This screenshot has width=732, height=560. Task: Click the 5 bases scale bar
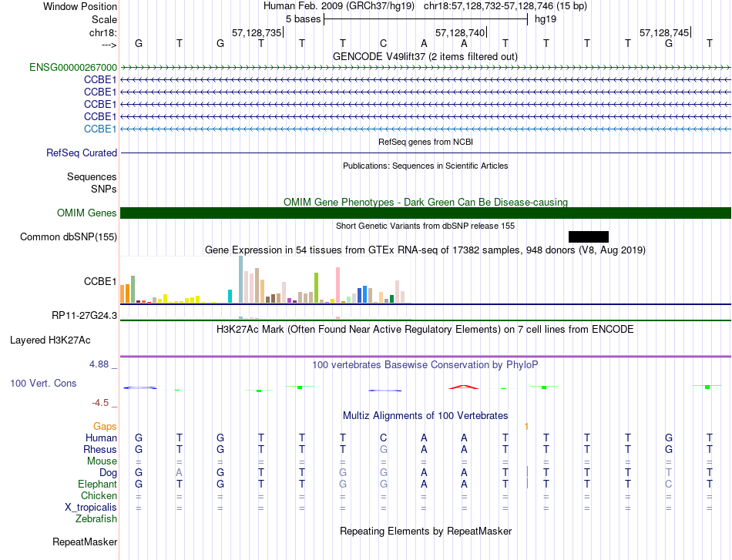[425, 19]
